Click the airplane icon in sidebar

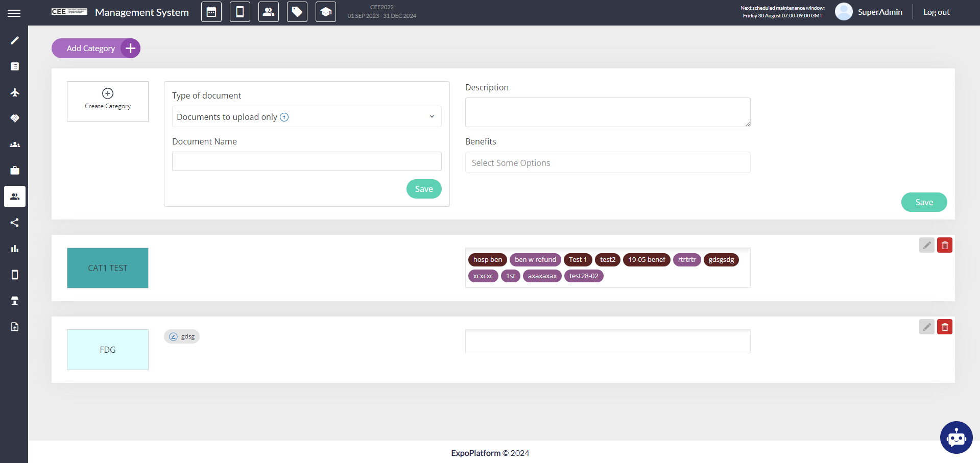coord(15,92)
